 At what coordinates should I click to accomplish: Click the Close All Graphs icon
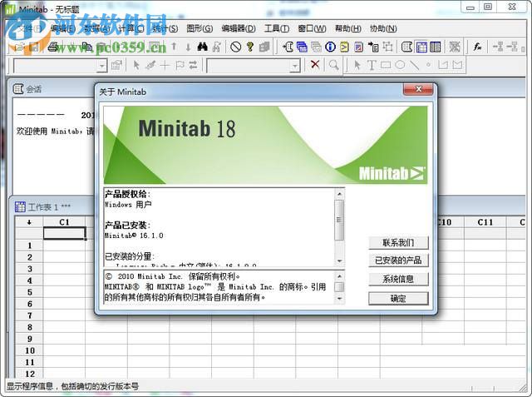tap(455, 47)
